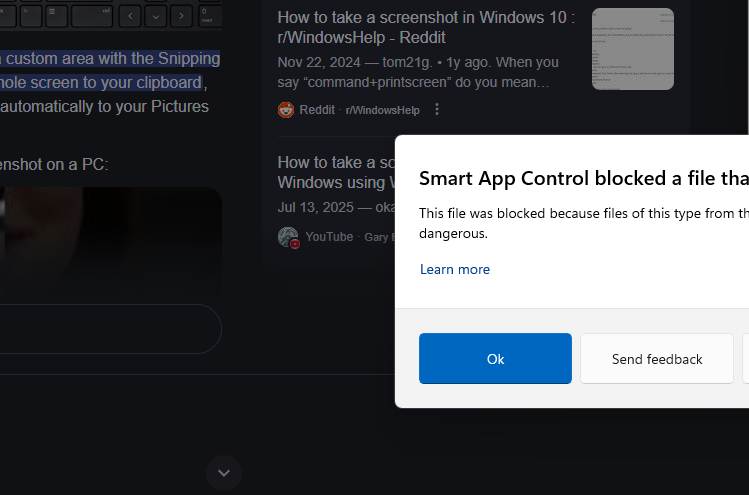Screen dimensions: 749x495
Task: Click the 'Jul 13, 2025' result snippet
Action: (336, 207)
